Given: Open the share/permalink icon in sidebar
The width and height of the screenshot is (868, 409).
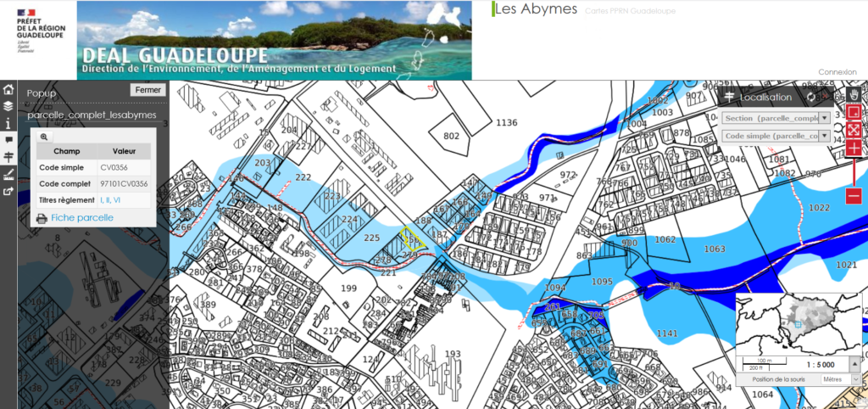Looking at the screenshot, I should [x=8, y=192].
